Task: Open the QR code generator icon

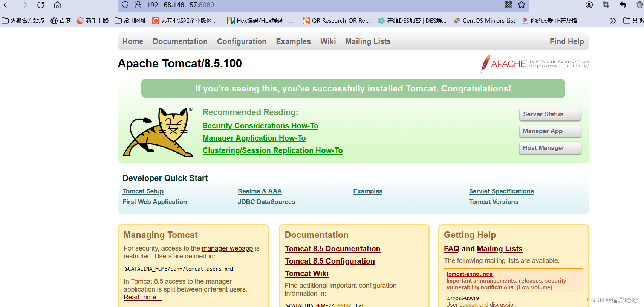Action: click(508, 5)
